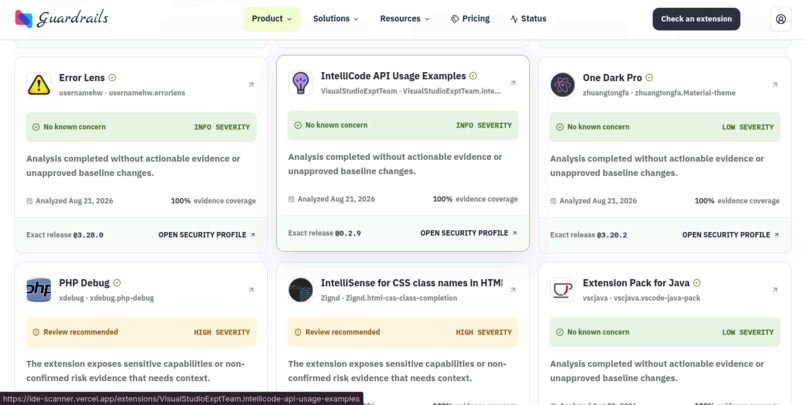Open security profile for Error Lens
The width and height of the screenshot is (806, 405).
[207, 235]
